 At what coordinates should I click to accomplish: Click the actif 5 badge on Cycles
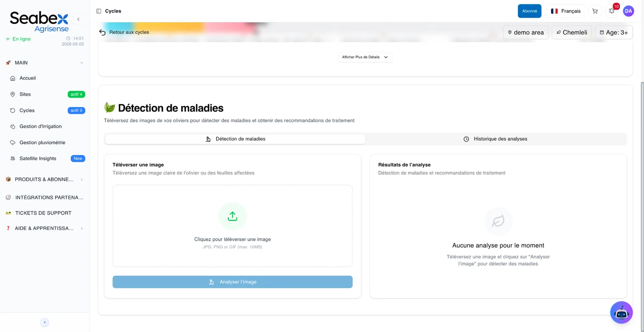tap(76, 111)
